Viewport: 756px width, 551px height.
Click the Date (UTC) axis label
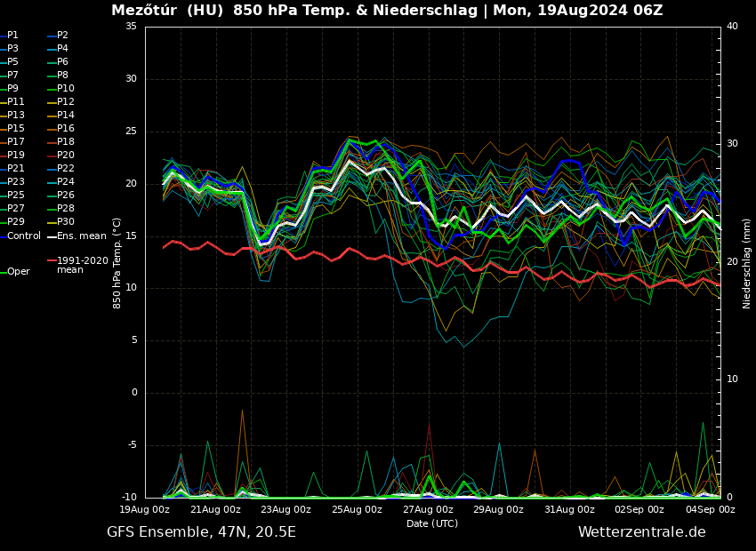(432, 523)
